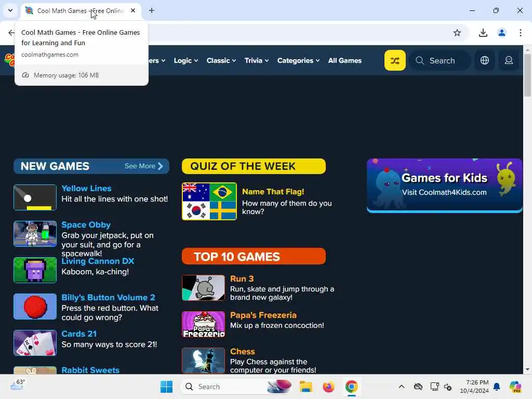Click the red button game thumbnail

[x=35, y=307]
